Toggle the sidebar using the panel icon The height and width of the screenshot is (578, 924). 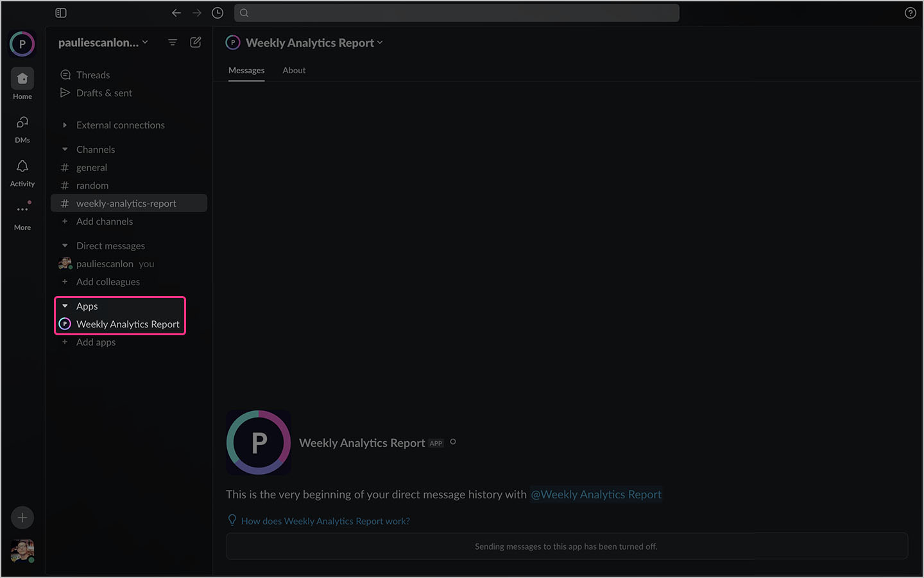[x=60, y=12]
